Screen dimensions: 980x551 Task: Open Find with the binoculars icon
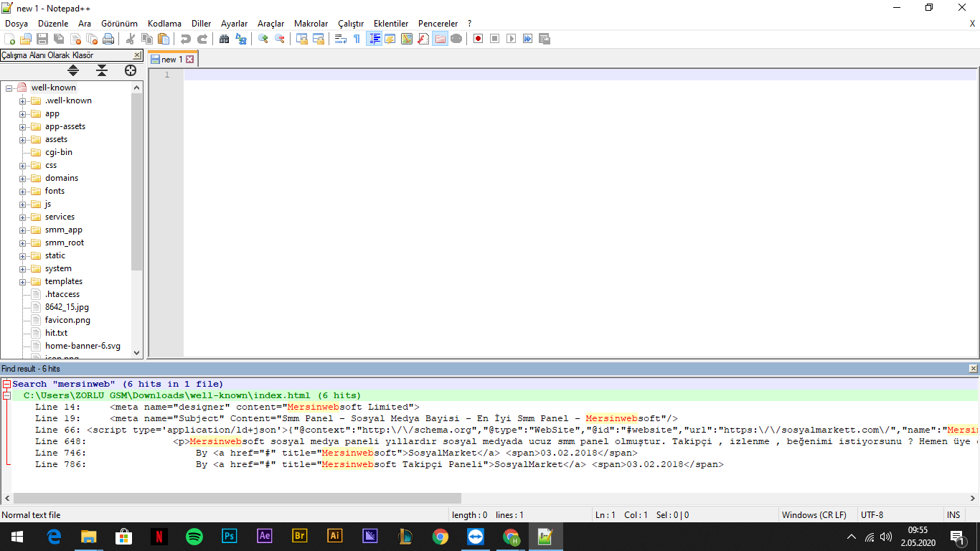point(225,39)
